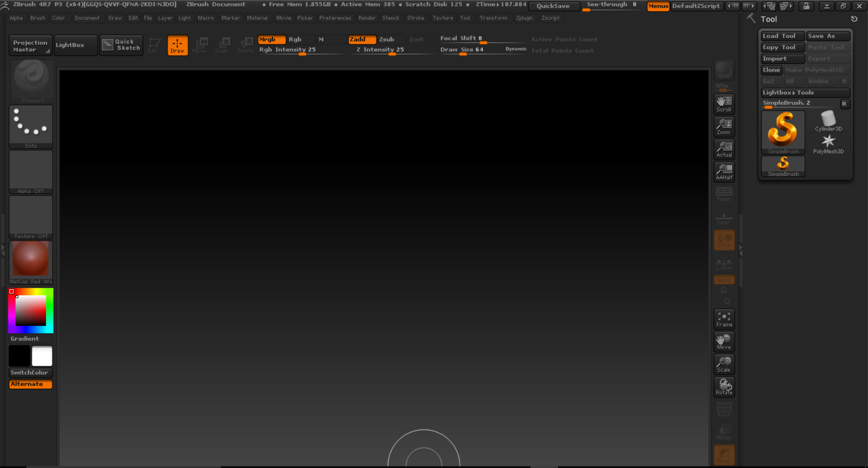The height and width of the screenshot is (468, 868).
Task: Expand left tray via divider arrow
Action: [x=3, y=250]
